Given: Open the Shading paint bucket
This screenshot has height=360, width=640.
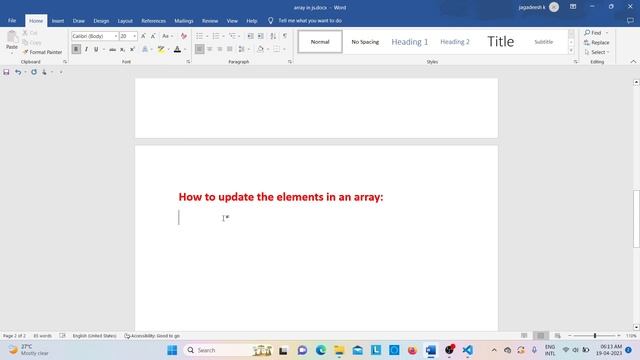Looking at the screenshot, I should pyautogui.click(x=260, y=49).
